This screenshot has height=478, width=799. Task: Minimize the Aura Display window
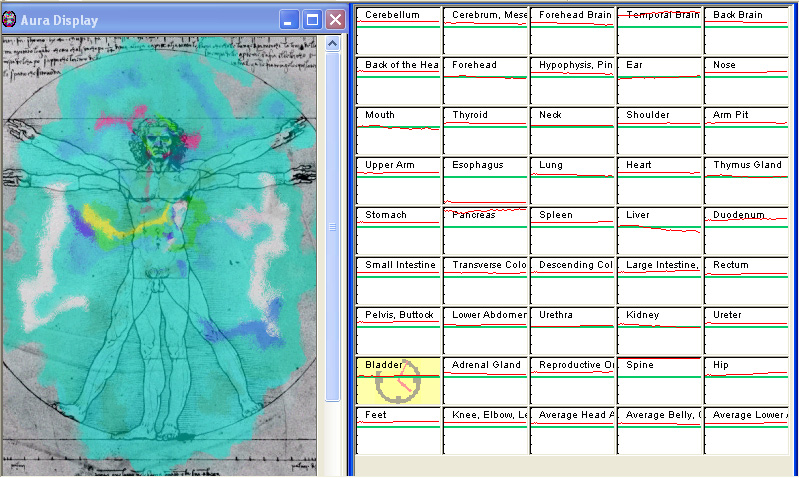tap(289, 20)
